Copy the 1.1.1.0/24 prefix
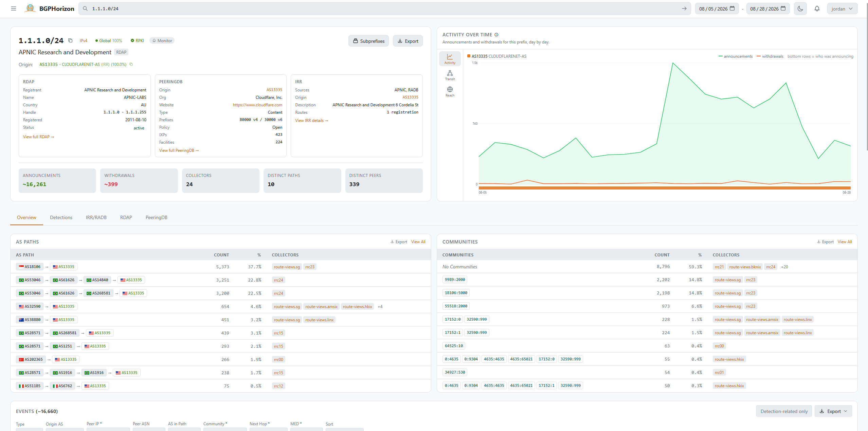This screenshot has width=868, height=431. click(70, 40)
